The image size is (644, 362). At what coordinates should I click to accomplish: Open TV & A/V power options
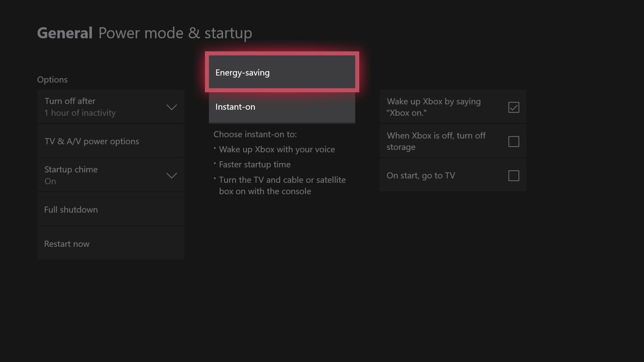click(x=111, y=141)
